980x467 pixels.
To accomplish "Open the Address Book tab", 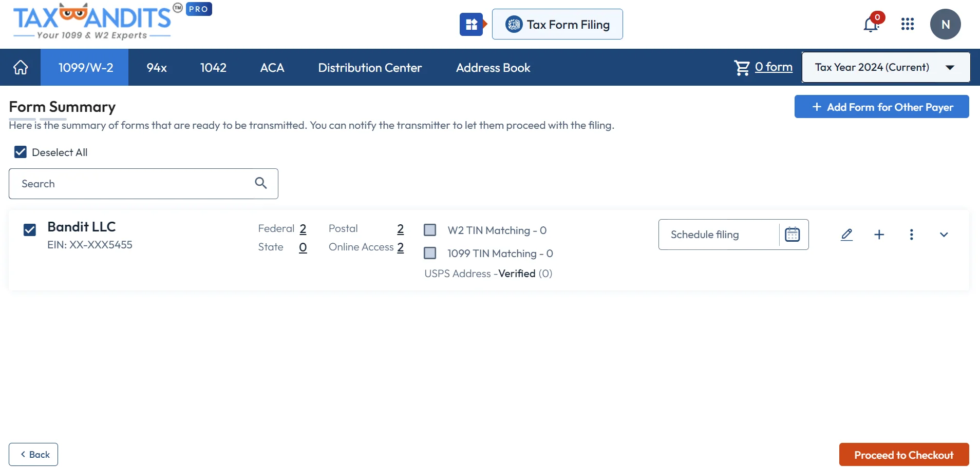I will click(x=493, y=67).
